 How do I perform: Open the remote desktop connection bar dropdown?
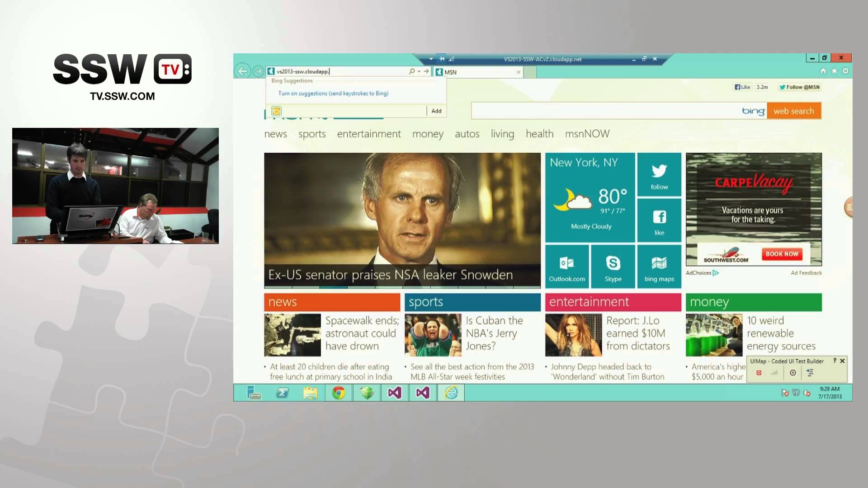pos(431,59)
